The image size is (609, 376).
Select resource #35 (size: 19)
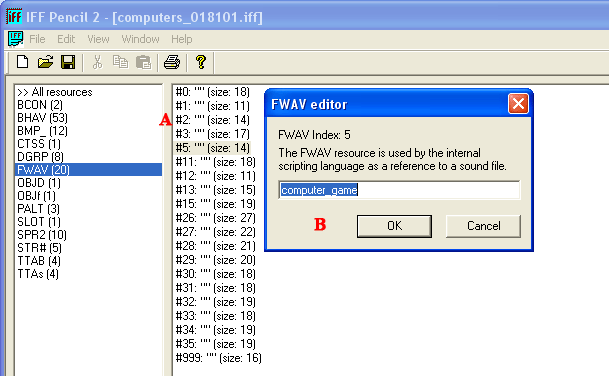(216, 344)
